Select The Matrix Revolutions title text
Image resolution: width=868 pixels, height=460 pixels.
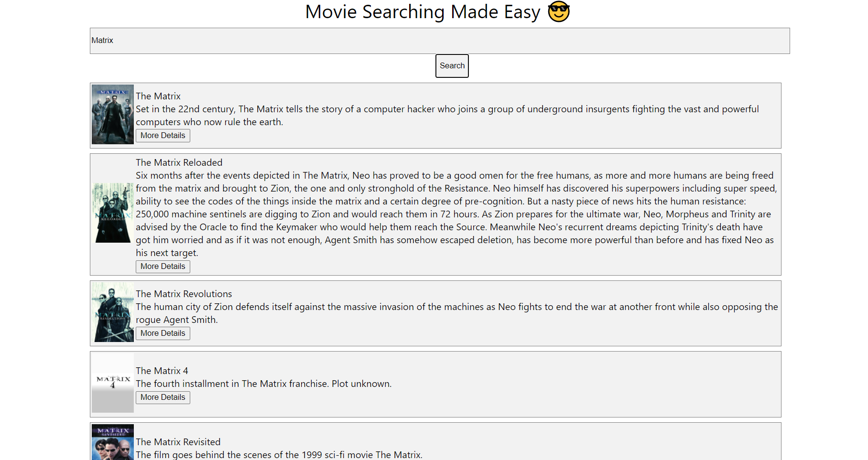click(184, 294)
